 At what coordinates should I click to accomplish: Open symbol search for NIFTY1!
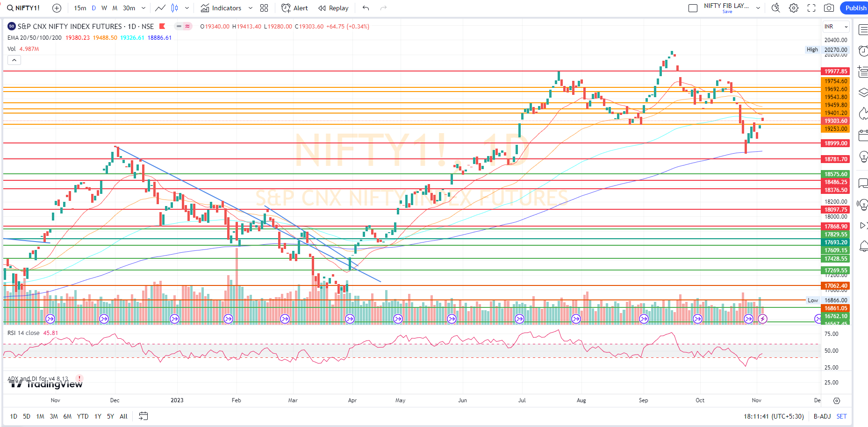click(x=23, y=8)
